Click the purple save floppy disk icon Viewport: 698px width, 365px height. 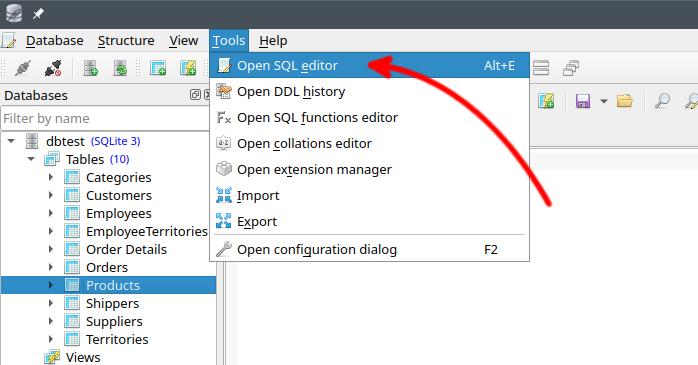[583, 101]
